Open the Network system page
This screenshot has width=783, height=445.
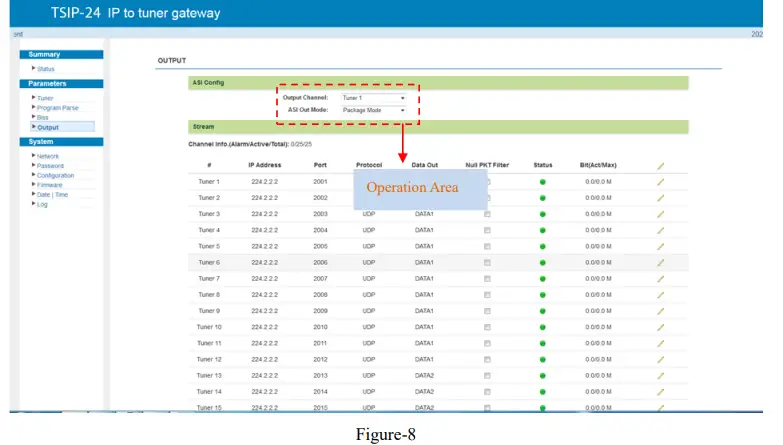47,156
